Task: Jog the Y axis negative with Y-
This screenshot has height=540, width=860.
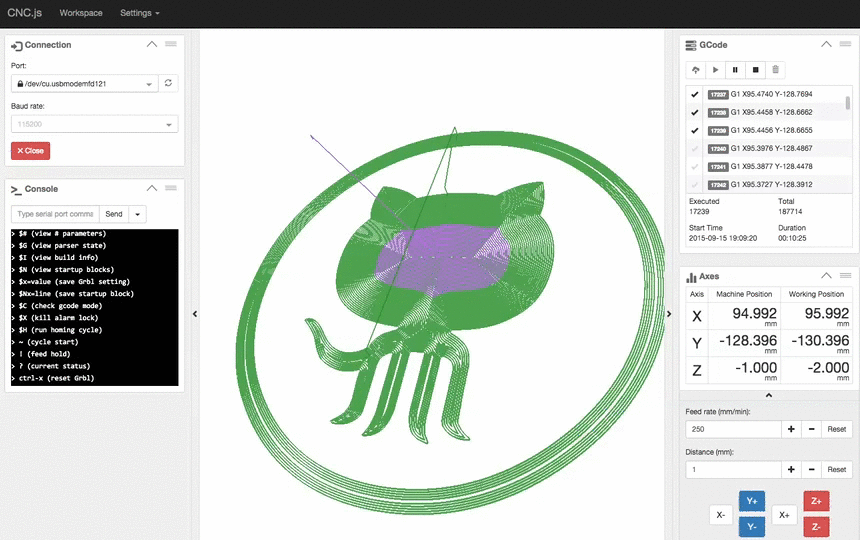Action: point(752,527)
